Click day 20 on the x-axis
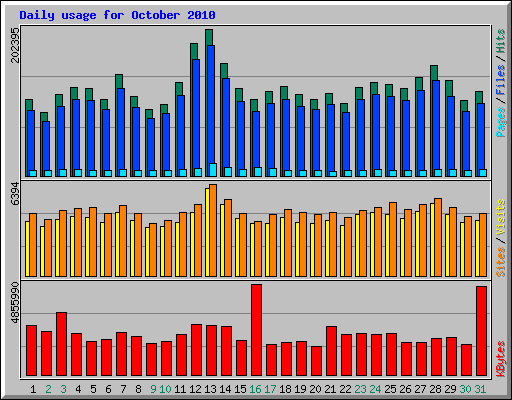This screenshot has width=512, height=400. click(315, 389)
